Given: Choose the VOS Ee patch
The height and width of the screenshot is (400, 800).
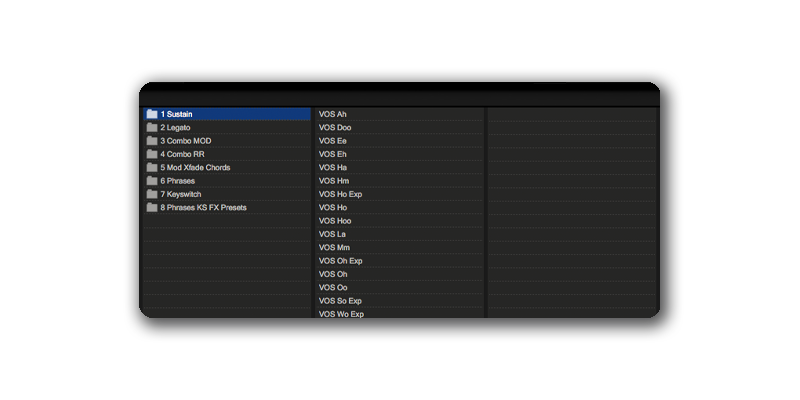Looking at the screenshot, I should click(x=333, y=141).
